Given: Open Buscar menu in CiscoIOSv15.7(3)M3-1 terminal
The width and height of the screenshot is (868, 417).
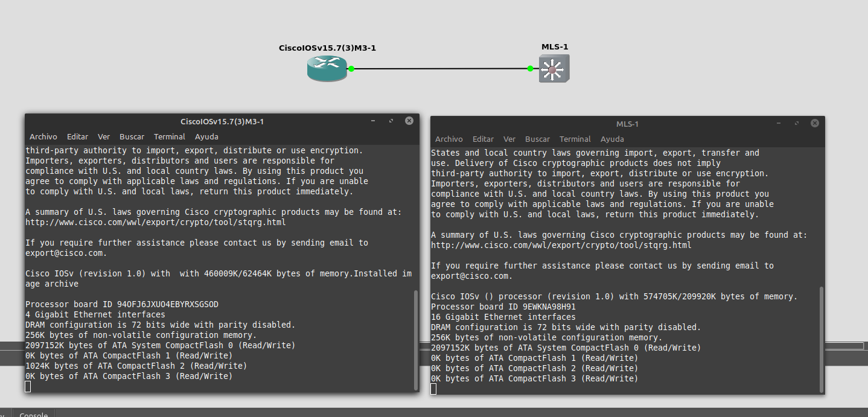Looking at the screenshot, I should pos(132,137).
